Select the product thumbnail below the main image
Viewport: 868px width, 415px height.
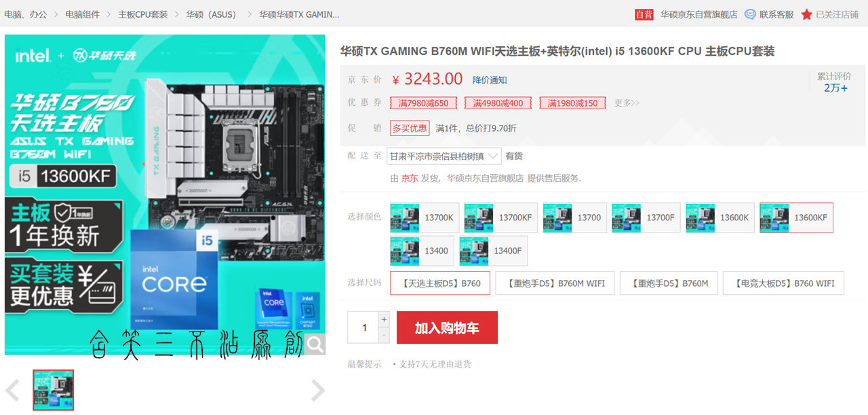53,390
